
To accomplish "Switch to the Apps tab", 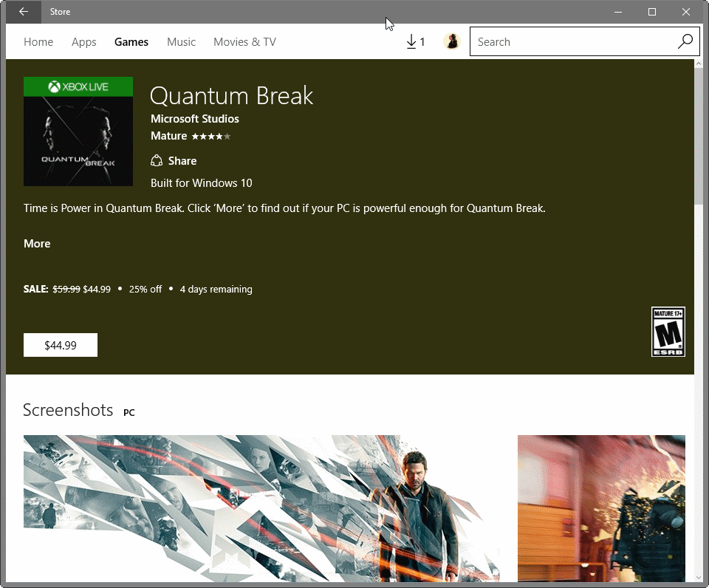I will [83, 42].
